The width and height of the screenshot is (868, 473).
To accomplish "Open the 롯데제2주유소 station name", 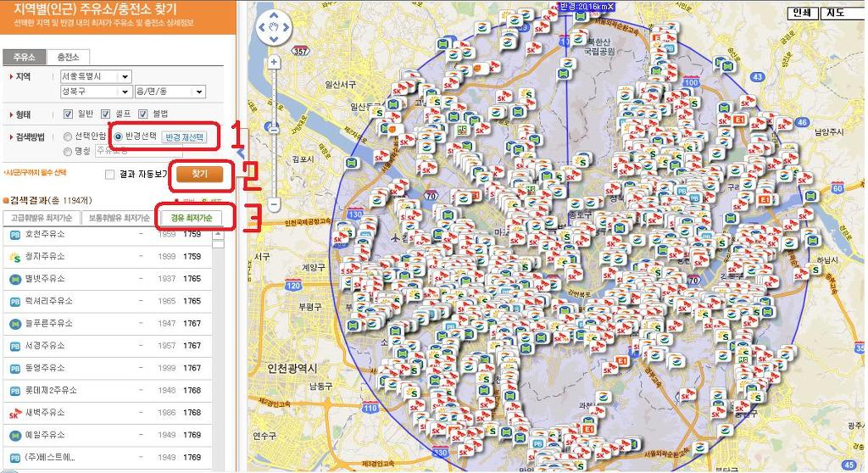I will [51, 391].
